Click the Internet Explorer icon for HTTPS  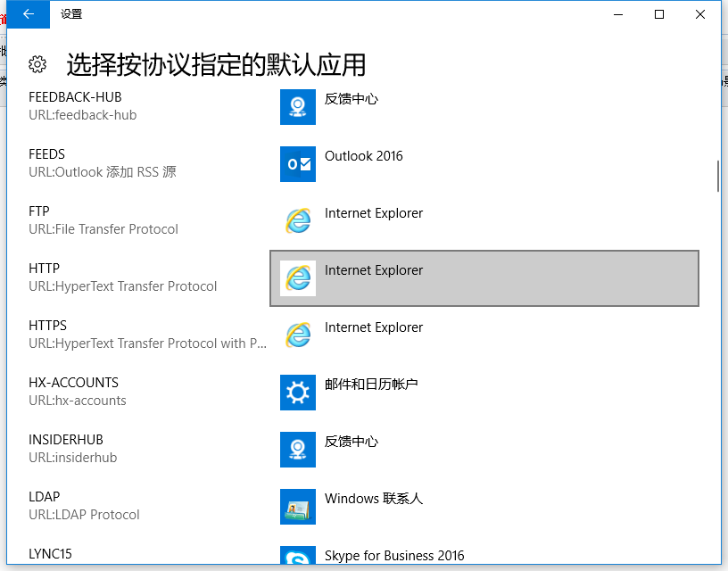297,335
